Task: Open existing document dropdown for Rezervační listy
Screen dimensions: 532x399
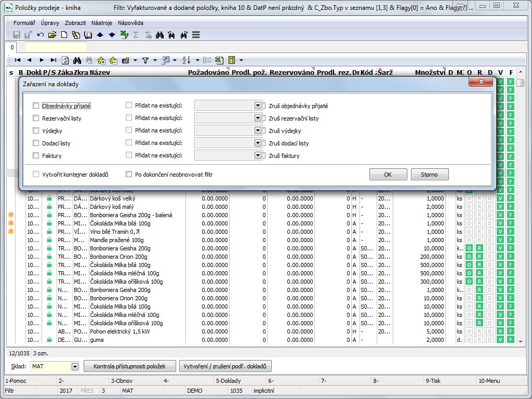Action: 258,118
